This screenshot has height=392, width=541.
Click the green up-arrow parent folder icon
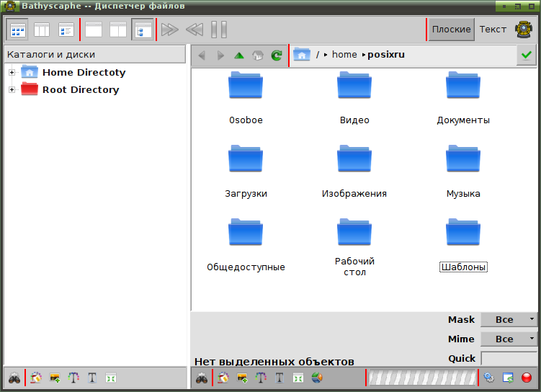pos(238,55)
